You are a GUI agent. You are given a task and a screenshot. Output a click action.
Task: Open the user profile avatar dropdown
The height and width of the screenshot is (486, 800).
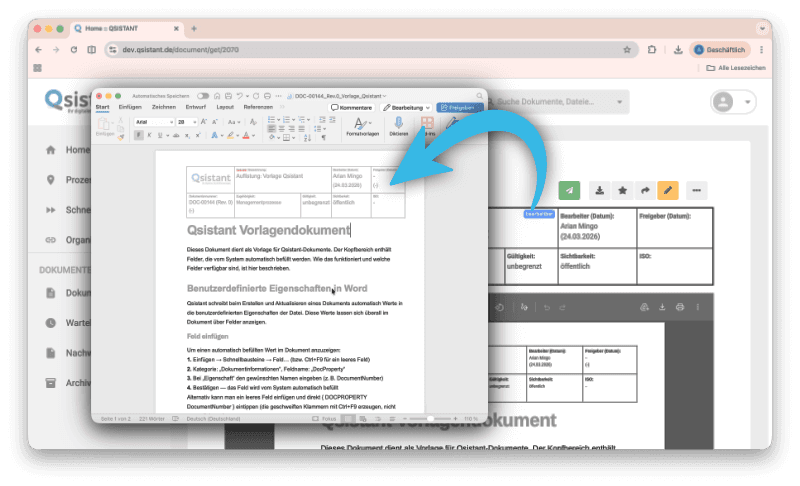[x=733, y=102]
